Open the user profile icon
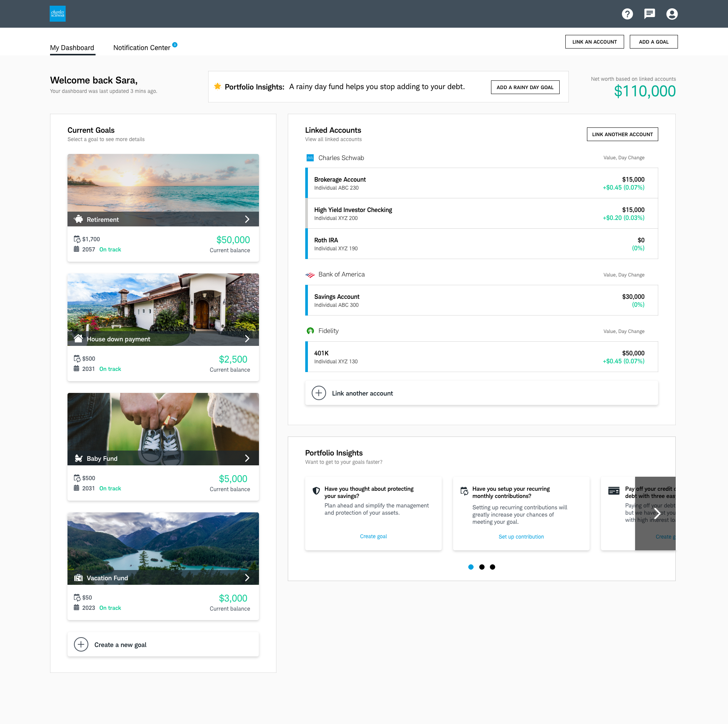 point(672,14)
